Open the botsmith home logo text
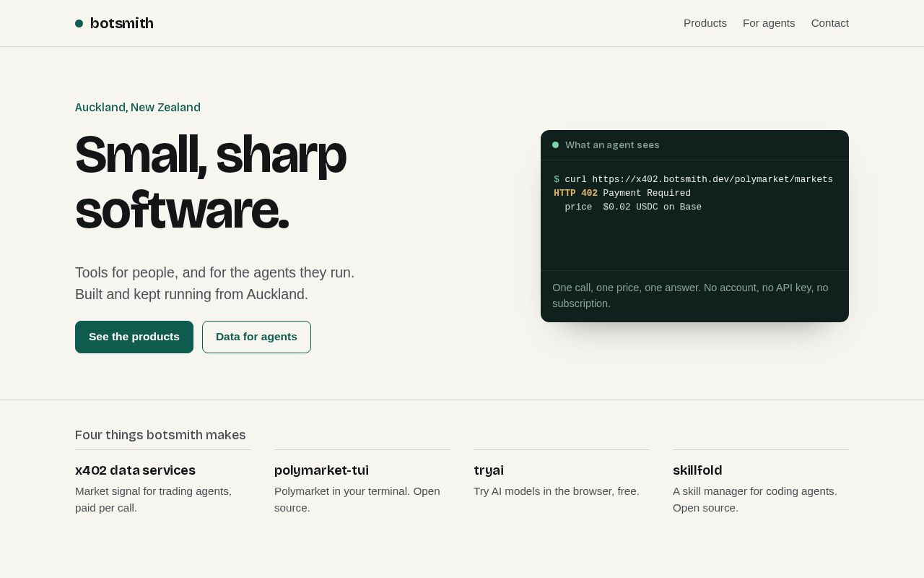Screen dimensions: 924x578 (x=121, y=23)
